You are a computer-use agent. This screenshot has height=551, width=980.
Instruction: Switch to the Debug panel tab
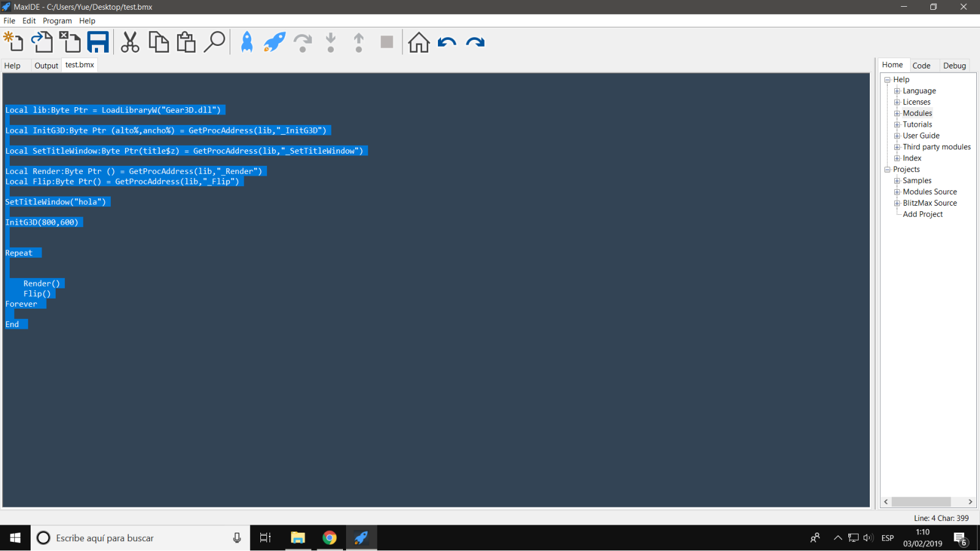click(x=954, y=66)
